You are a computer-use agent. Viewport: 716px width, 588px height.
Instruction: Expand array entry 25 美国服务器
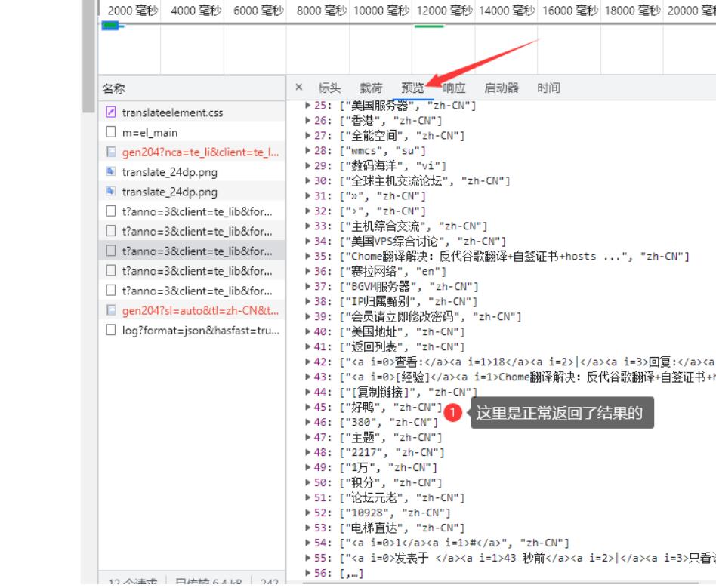[x=307, y=106]
